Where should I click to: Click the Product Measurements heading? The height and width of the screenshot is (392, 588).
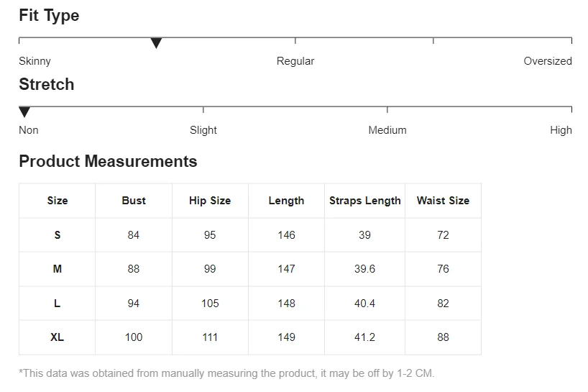[x=108, y=161]
